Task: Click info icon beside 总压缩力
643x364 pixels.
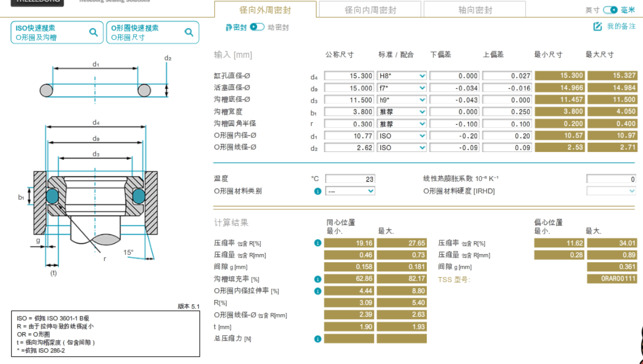Action: click(x=318, y=339)
